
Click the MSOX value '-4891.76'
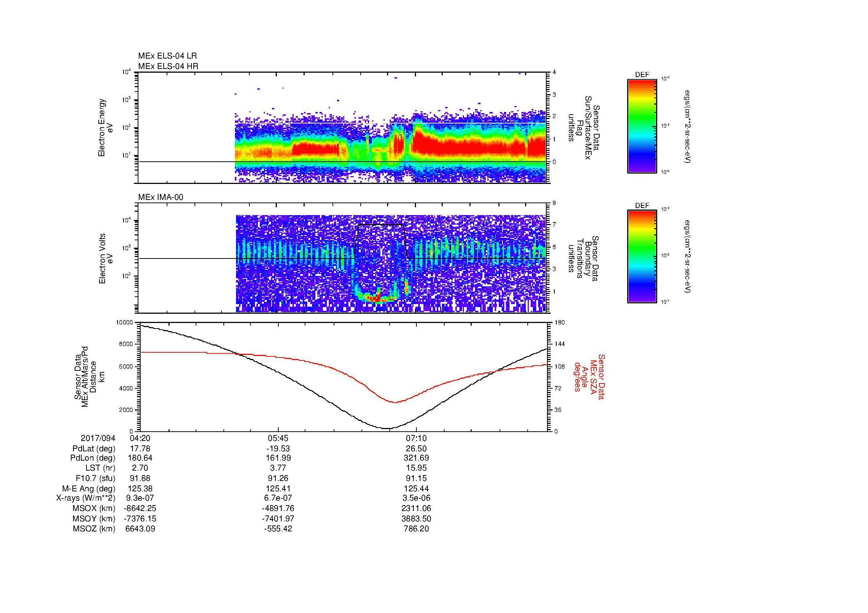tap(278, 508)
